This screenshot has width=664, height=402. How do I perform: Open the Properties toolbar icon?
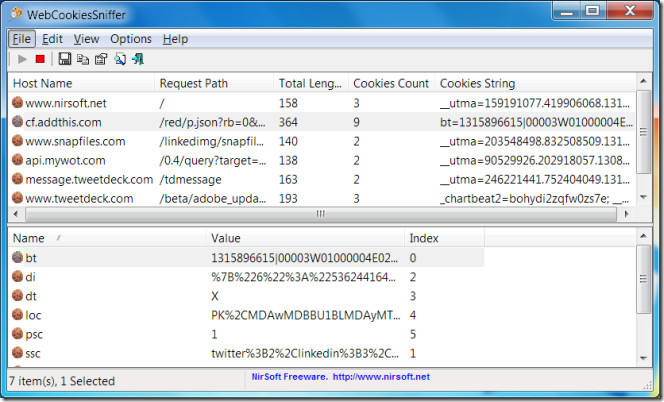point(101,59)
